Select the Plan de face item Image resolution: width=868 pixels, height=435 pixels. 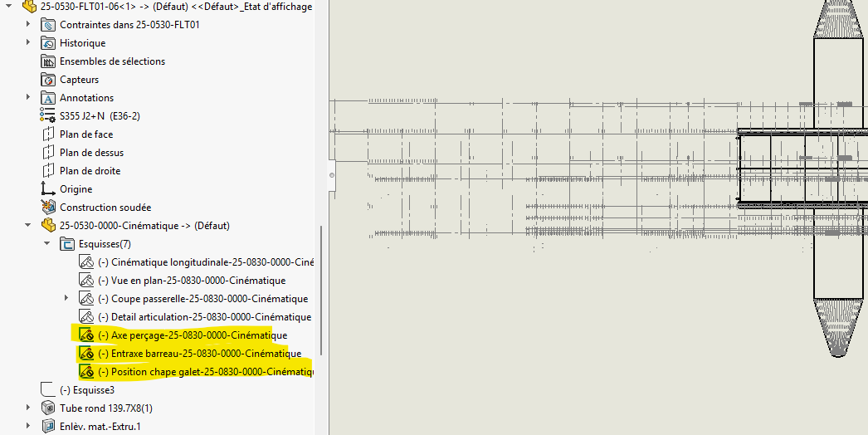[x=85, y=134]
